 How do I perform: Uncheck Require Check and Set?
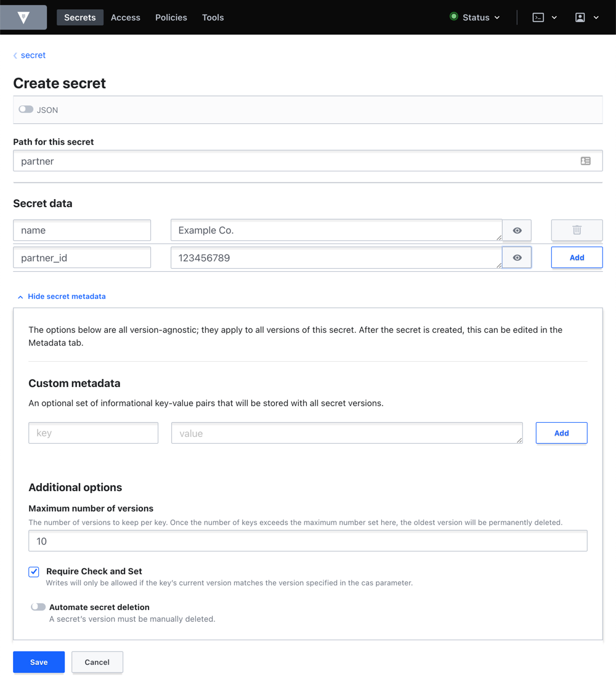tap(33, 572)
